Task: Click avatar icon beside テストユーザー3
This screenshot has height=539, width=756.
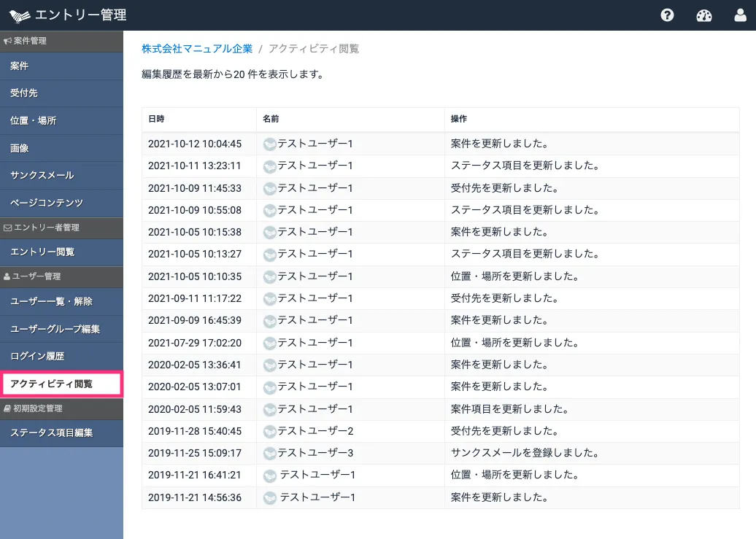Action: (x=269, y=453)
